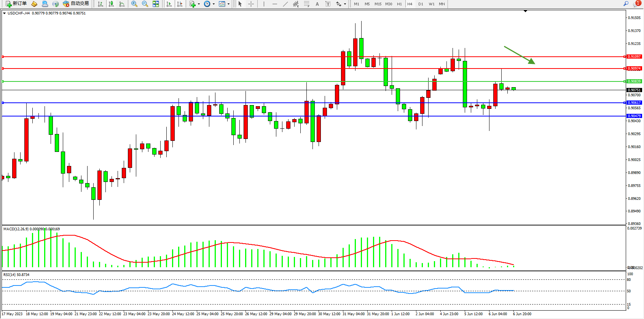Zoom in on the chart
Screen dimensions: 644x319
click(134, 4)
